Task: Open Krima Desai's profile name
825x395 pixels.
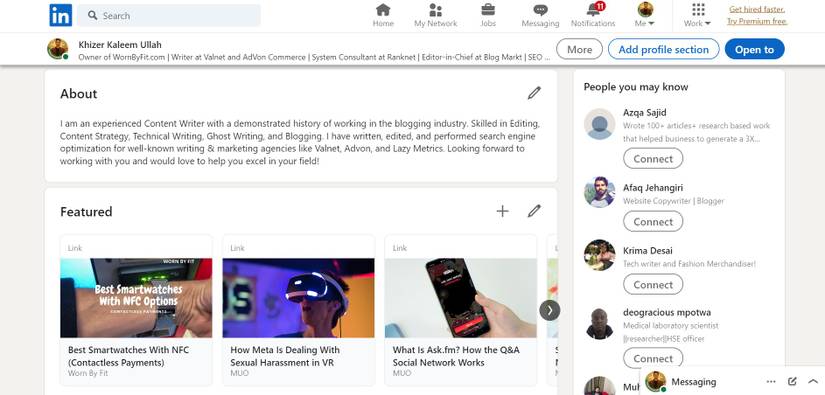Action: point(648,251)
